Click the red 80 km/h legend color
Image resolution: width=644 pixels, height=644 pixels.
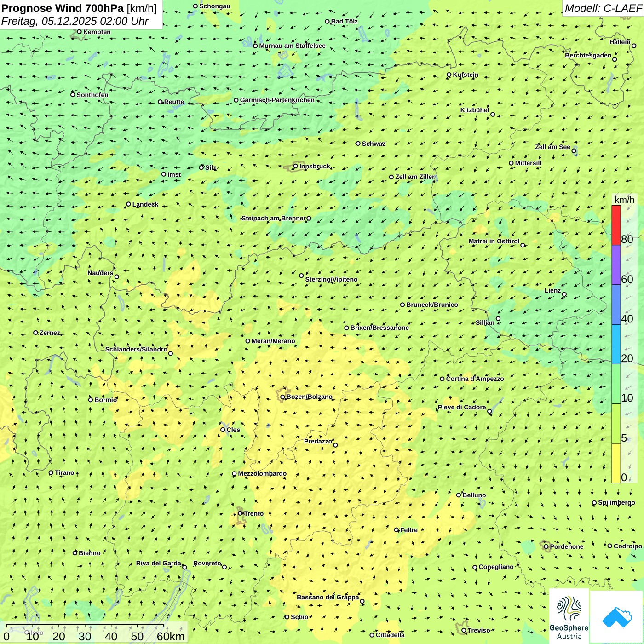pos(616,225)
